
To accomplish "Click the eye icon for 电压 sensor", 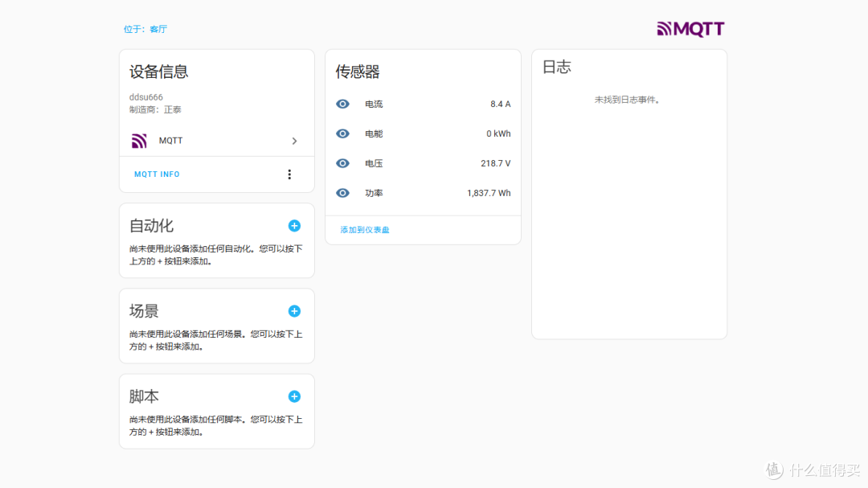I will 342,163.
